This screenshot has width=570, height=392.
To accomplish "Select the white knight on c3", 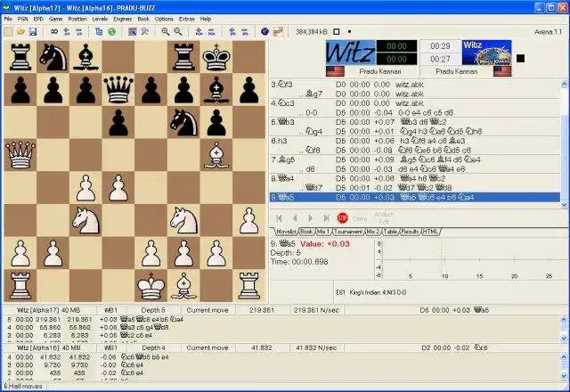I will (x=85, y=221).
